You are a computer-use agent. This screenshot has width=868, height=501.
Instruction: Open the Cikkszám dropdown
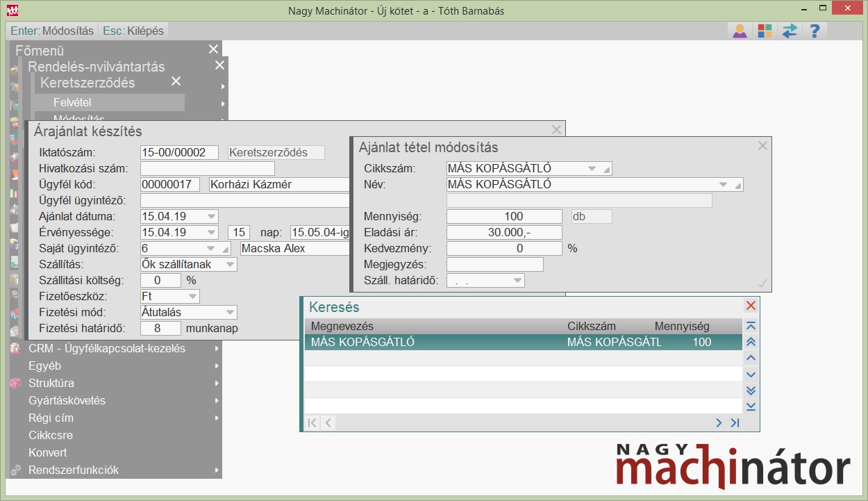pos(592,168)
